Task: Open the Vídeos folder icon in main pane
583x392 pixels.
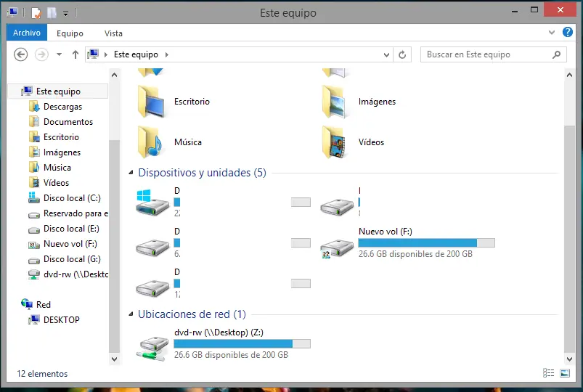Action: click(x=334, y=142)
